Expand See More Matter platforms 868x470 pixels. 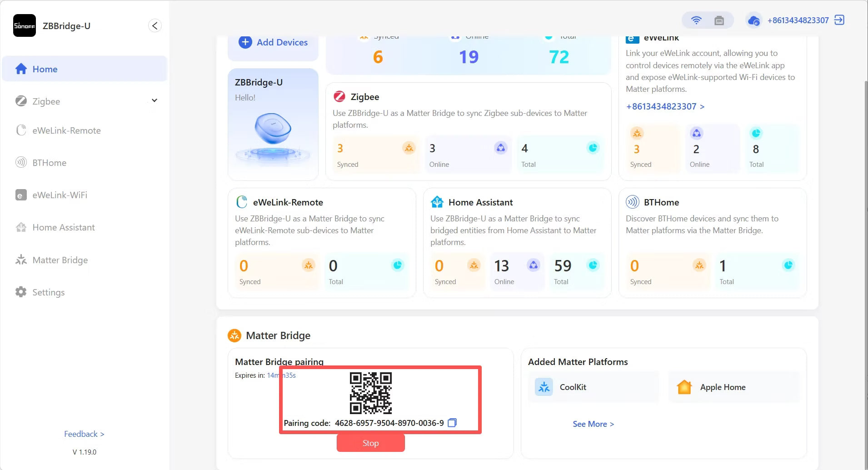click(x=593, y=424)
